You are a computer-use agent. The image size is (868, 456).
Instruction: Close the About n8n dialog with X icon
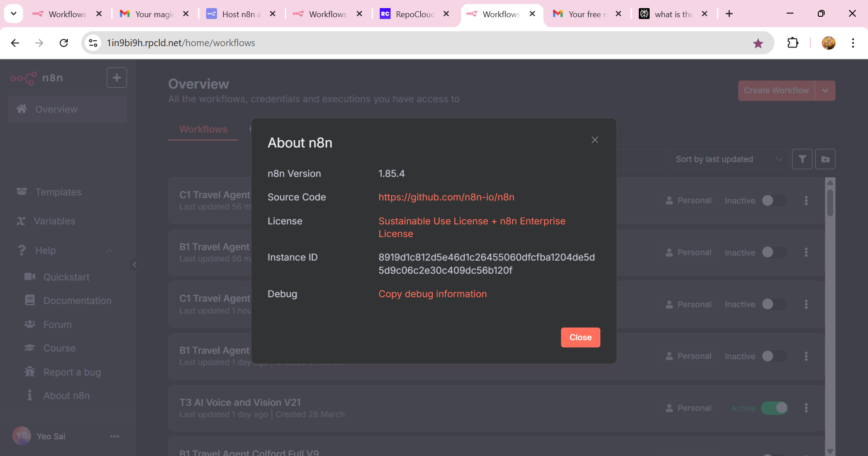(595, 140)
